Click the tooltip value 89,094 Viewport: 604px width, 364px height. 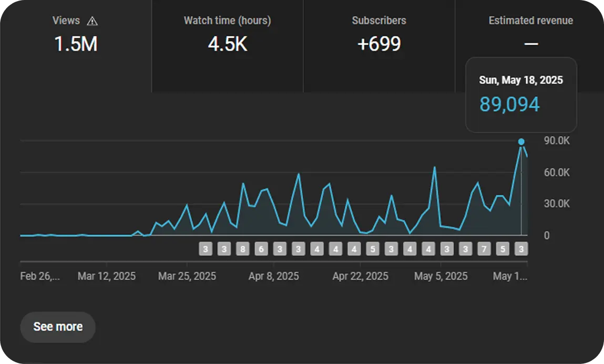tap(509, 105)
